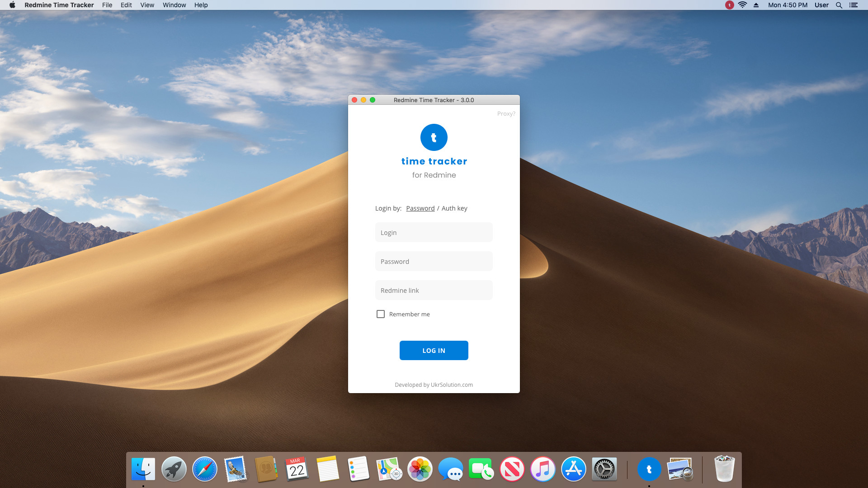Image resolution: width=868 pixels, height=488 pixels.
Task: Open the View menu
Action: (147, 5)
